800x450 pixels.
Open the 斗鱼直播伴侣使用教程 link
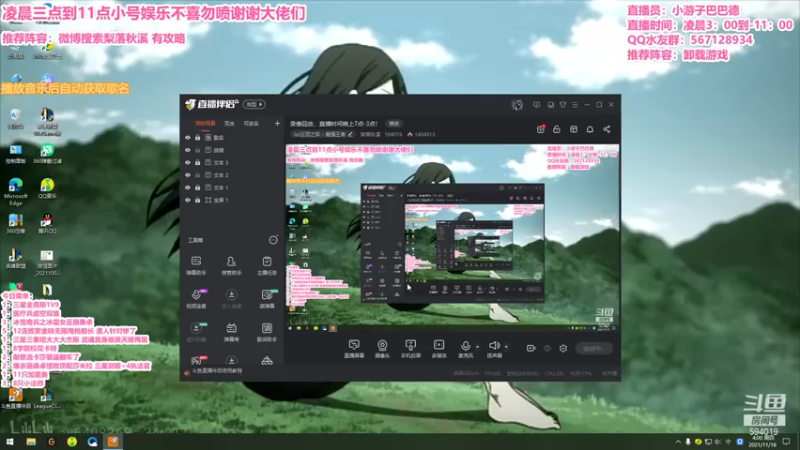217,371
